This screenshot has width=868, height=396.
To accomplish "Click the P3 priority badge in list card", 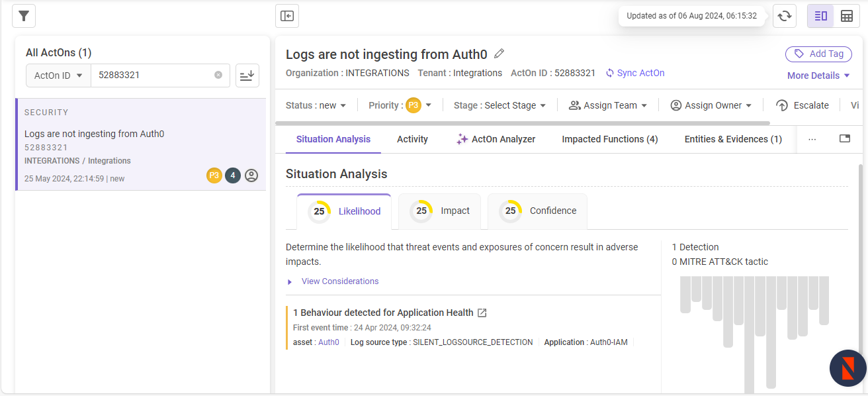I will [x=214, y=175].
